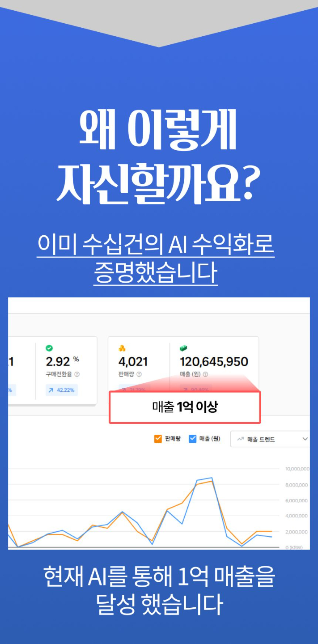Click the 4,021 sales volume figure
This screenshot has height=644, width=318.
pos(133,362)
